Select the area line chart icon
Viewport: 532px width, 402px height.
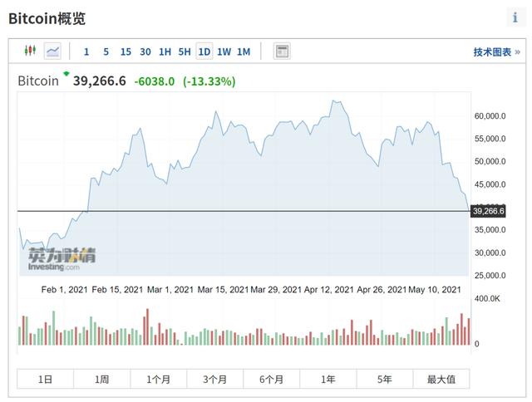point(52,51)
